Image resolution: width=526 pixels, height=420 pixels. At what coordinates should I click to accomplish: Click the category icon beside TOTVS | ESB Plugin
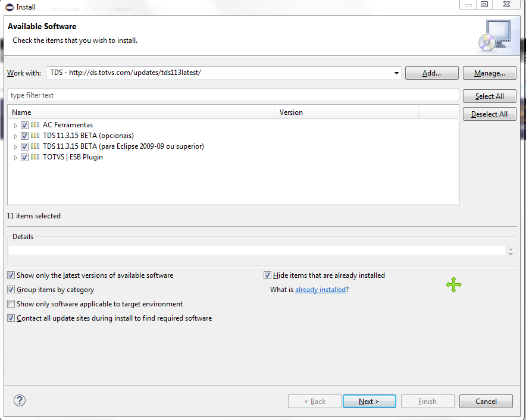[35, 157]
